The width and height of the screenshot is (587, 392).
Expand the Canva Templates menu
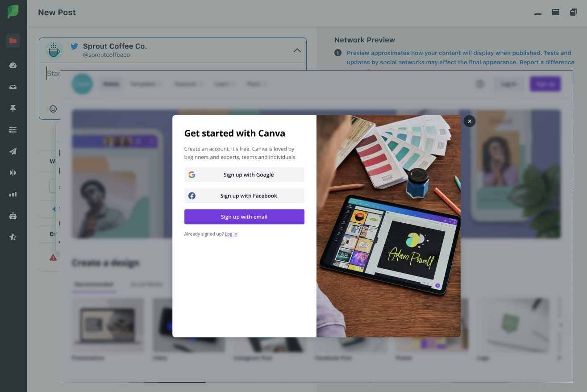click(x=146, y=84)
